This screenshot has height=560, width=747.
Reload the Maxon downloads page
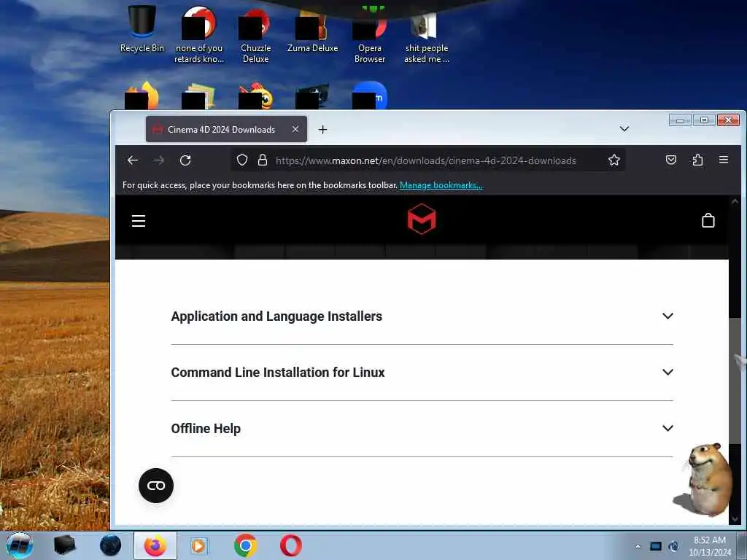[185, 160]
